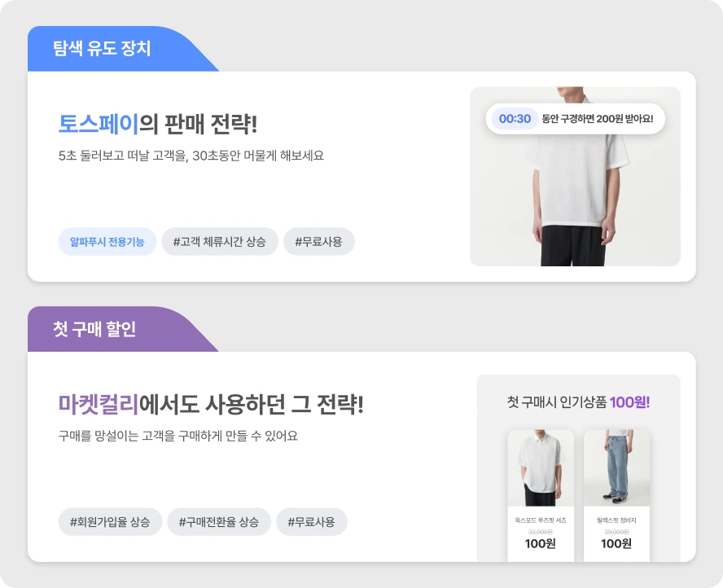723x588 pixels.
Task: Click the #회원가입율 상승 tag
Action: click(x=110, y=522)
